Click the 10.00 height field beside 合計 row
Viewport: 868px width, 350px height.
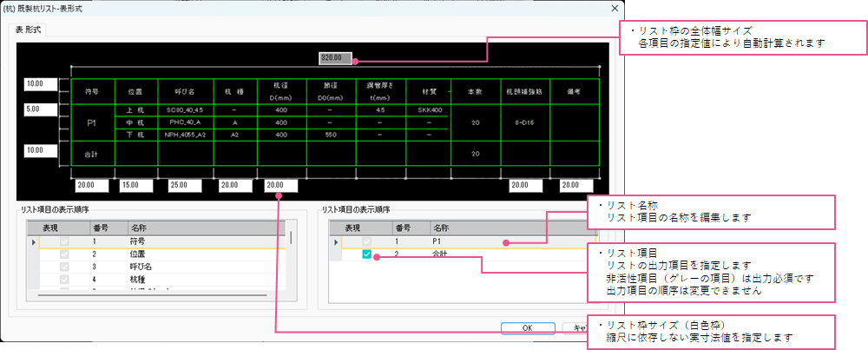[x=40, y=149]
